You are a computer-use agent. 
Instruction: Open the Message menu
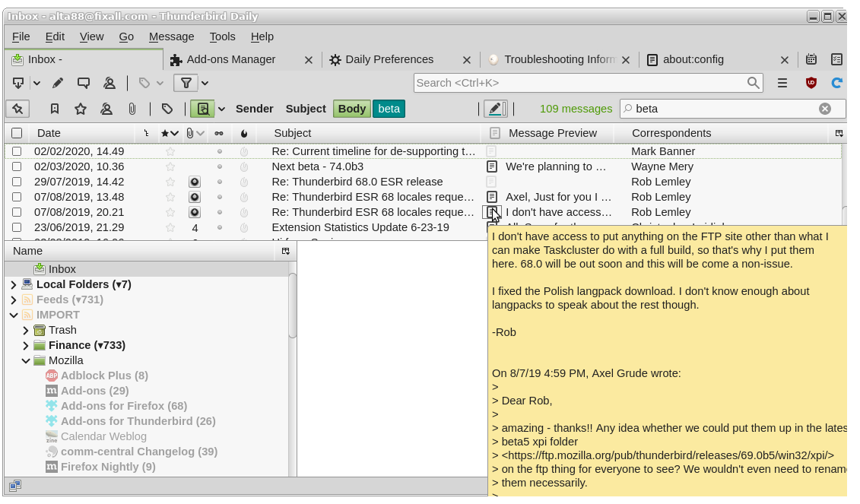pyautogui.click(x=171, y=36)
